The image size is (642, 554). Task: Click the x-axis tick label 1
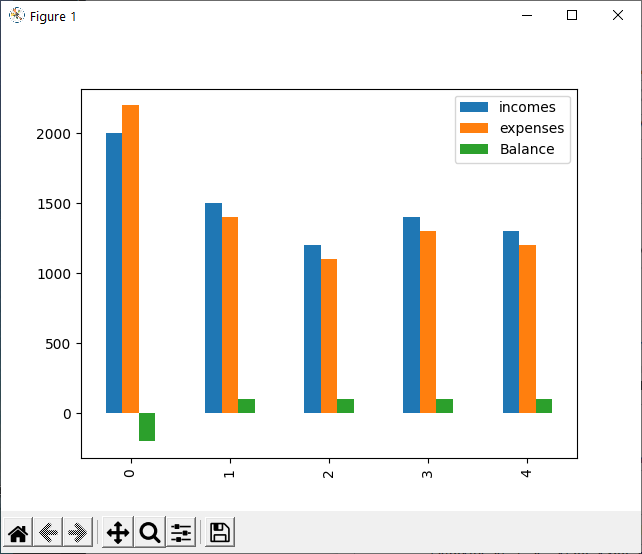pos(229,474)
